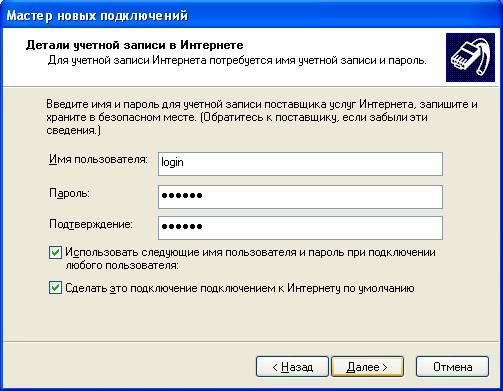The image size is (503, 391).
Task: Click the network cable plug icon
Action: pyautogui.click(x=470, y=58)
